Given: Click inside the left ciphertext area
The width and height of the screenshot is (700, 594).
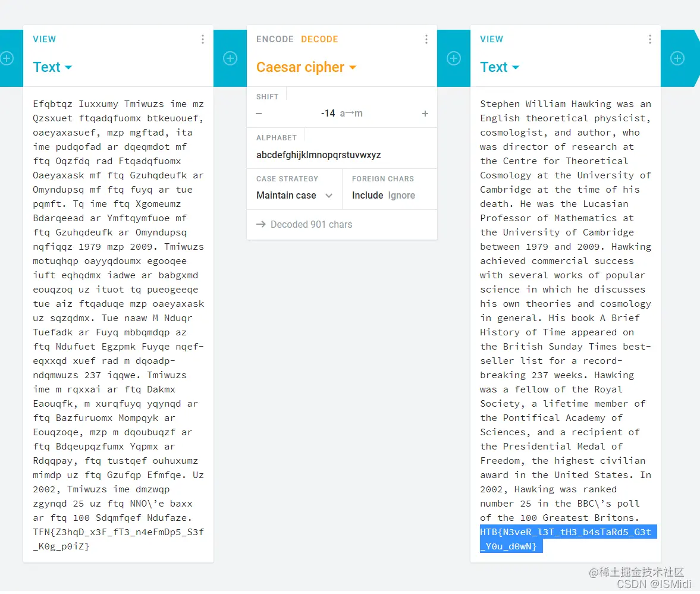Looking at the screenshot, I should point(118,325).
